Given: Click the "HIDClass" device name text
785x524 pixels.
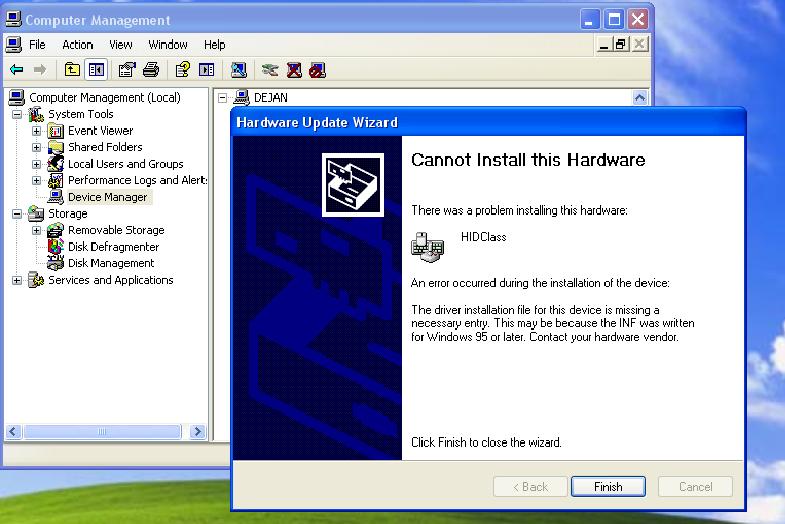Looking at the screenshot, I should point(484,237).
